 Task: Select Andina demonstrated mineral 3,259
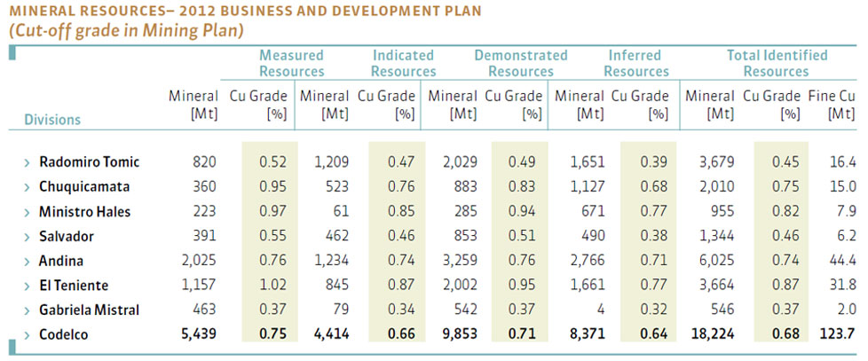pyautogui.click(x=459, y=261)
